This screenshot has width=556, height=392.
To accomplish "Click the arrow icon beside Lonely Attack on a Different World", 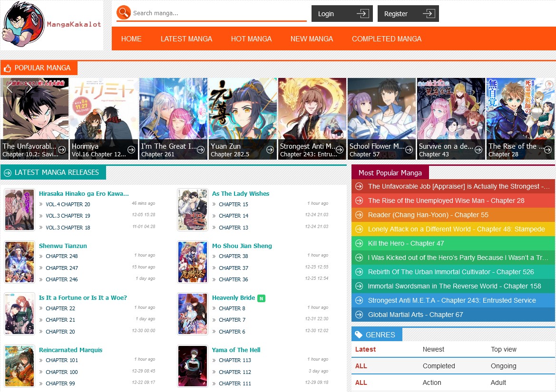I will pyautogui.click(x=359, y=229).
